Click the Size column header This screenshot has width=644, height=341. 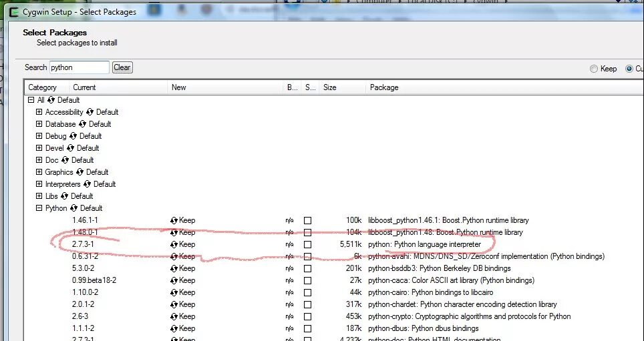pyautogui.click(x=343, y=87)
